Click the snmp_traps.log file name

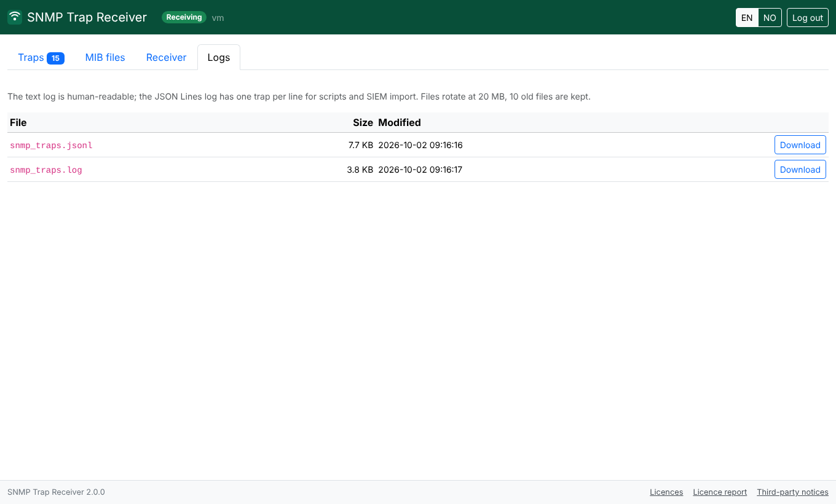(x=46, y=170)
